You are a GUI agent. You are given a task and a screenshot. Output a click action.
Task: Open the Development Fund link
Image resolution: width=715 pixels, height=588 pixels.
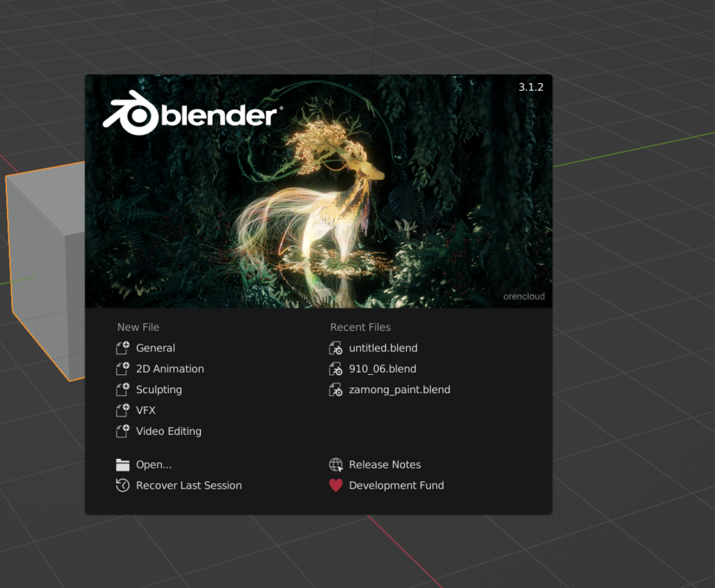[397, 485]
